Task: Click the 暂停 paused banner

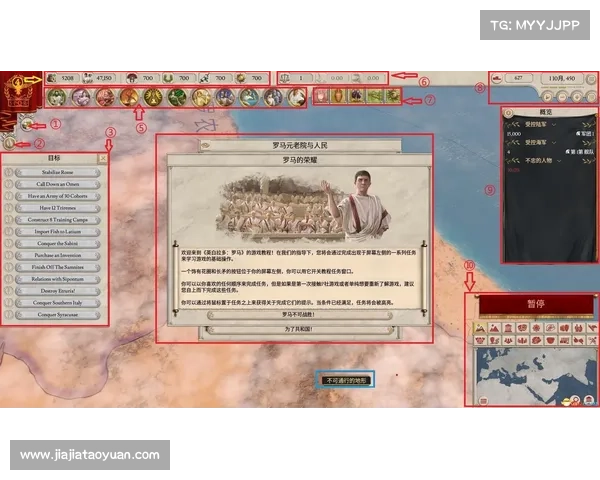Action: (x=536, y=304)
